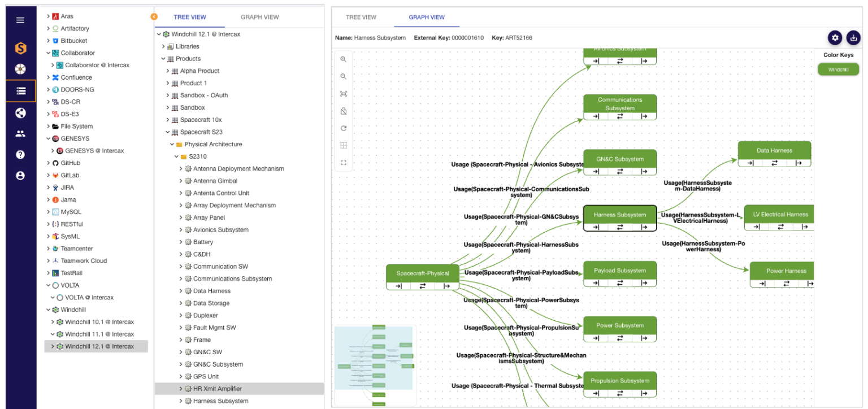Switch graph to fullscreen mode
This screenshot has height=409, width=868.
343,163
